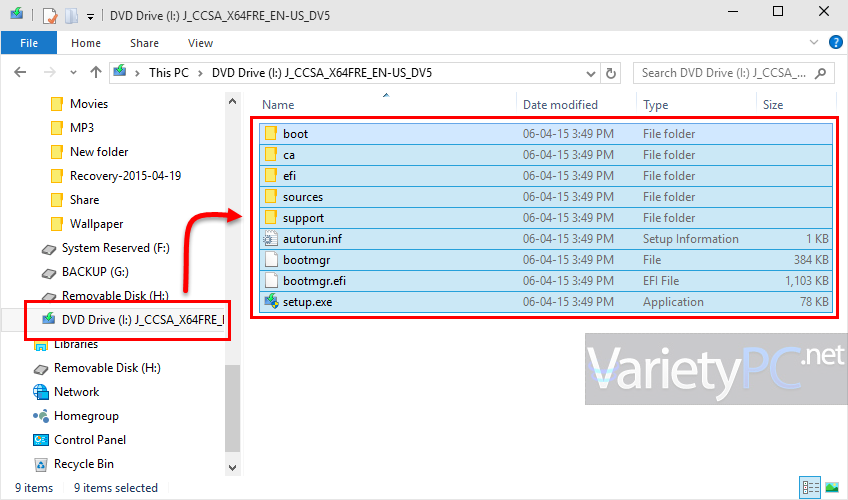Open the Movies folder in navigation pane
Screen dimensions: 848x500
[x=89, y=104]
